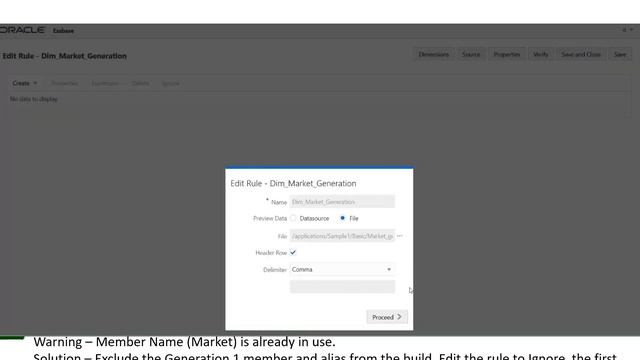
Task: Click the Properties button in header
Action: pos(507,54)
